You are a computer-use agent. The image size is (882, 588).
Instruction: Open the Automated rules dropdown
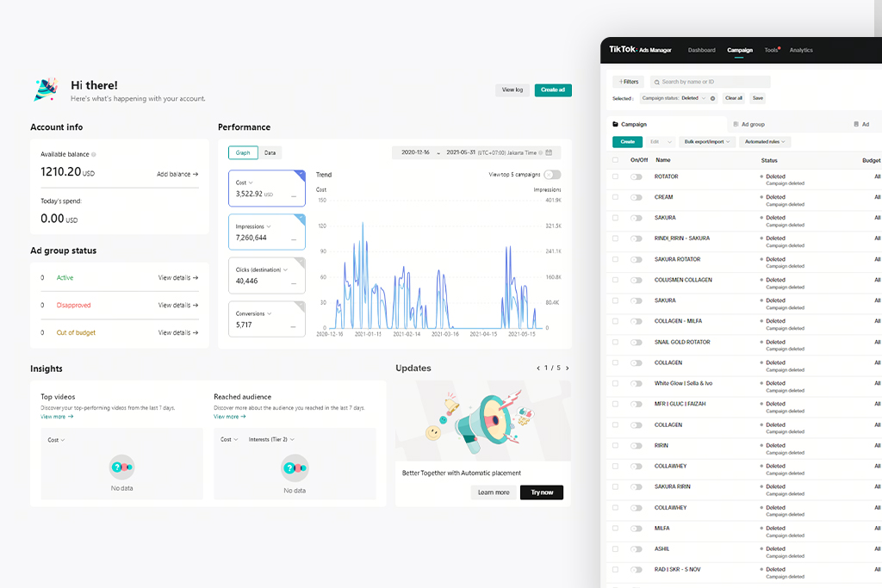[x=766, y=141]
